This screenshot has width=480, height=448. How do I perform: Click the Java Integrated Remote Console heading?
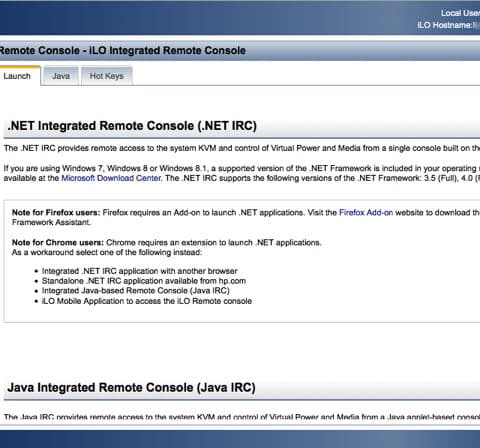pyautogui.click(x=131, y=388)
